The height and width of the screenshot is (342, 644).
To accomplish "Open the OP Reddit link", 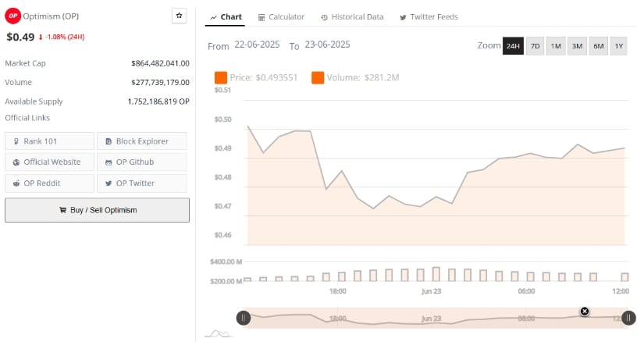I will pyautogui.click(x=50, y=183).
